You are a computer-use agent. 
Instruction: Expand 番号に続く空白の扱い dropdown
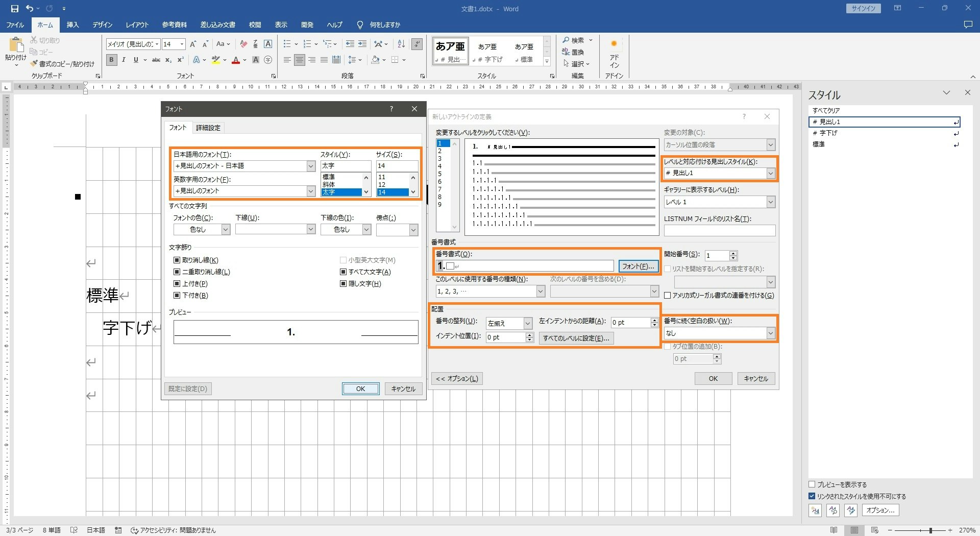tap(770, 333)
